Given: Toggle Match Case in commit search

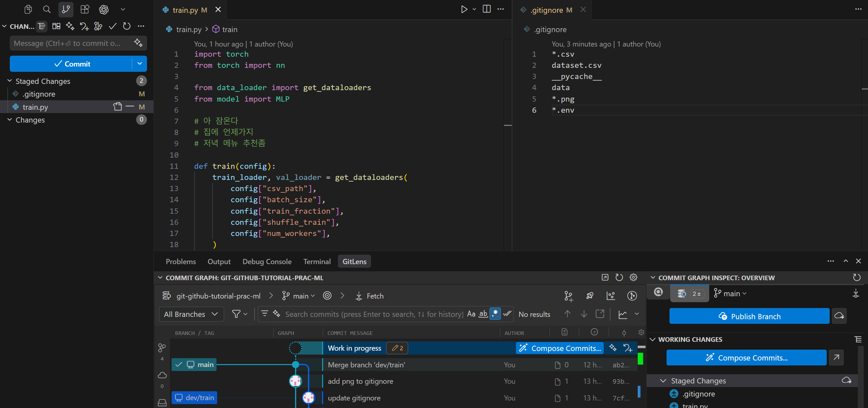Looking at the screenshot, I should pyautogui.click(x=471, y=314).
